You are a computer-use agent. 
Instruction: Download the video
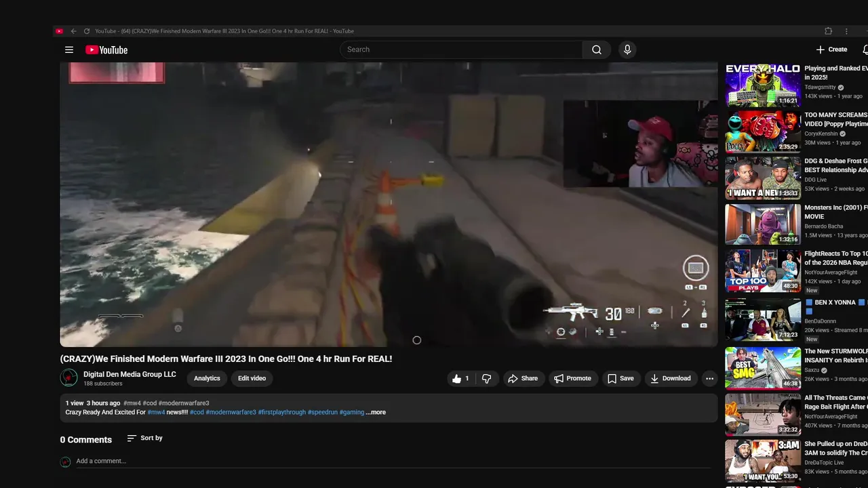(670, 379)
